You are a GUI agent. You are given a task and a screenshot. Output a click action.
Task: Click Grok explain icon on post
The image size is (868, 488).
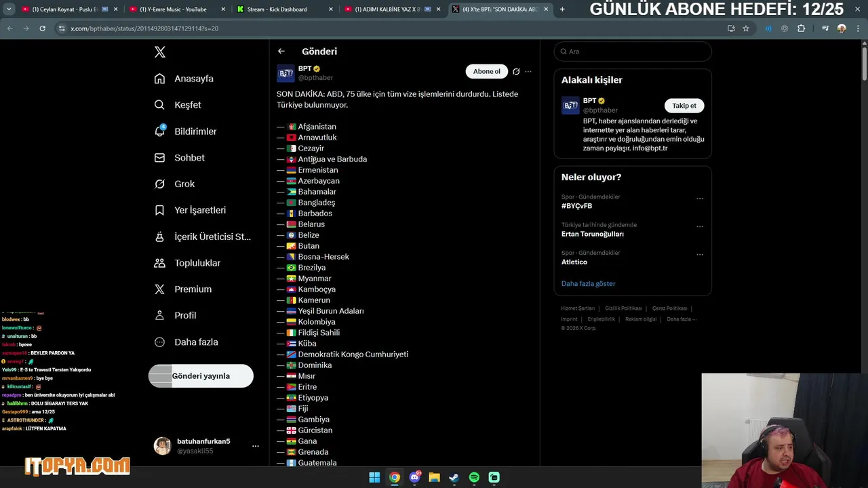click(x=516, y=72)
